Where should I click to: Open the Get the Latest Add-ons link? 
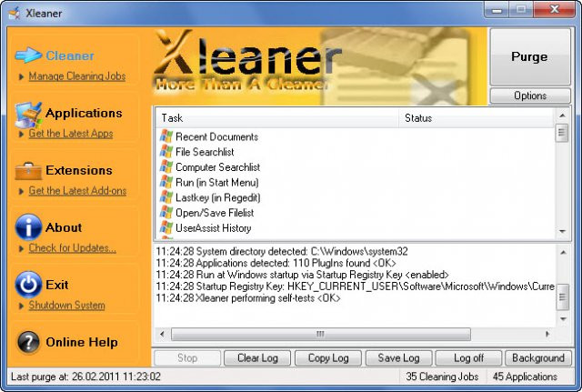click(x=77, y=190)
